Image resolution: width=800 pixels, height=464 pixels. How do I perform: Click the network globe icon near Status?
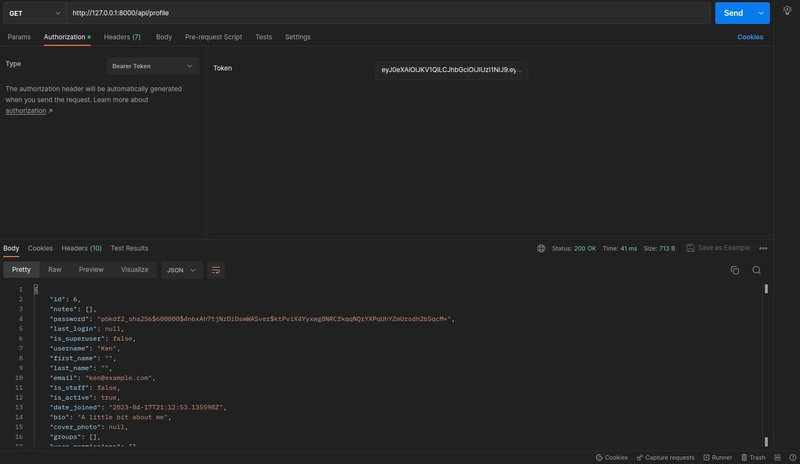541,248
